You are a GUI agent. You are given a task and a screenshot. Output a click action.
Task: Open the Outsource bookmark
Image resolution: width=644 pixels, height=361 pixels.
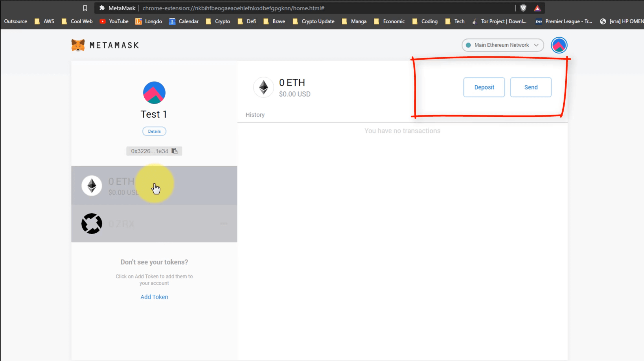pos(16,21)
